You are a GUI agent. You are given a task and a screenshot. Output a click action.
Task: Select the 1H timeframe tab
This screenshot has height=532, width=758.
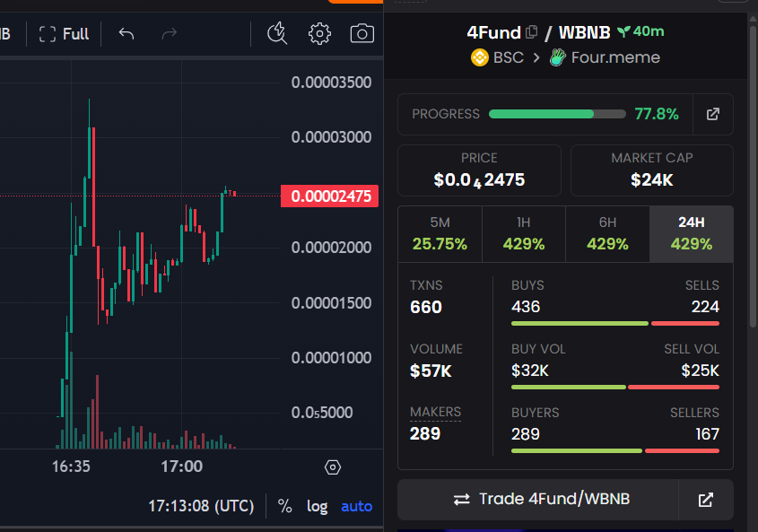[x=524, y=234]
